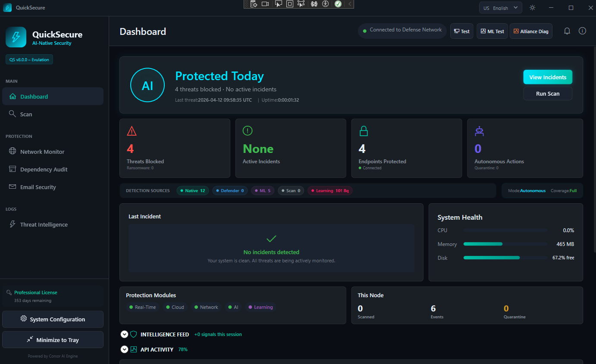The height and width of the screenshot is (364, 596).
Task: Click the QuickSecure lightning logo
Action: point(16,37)
